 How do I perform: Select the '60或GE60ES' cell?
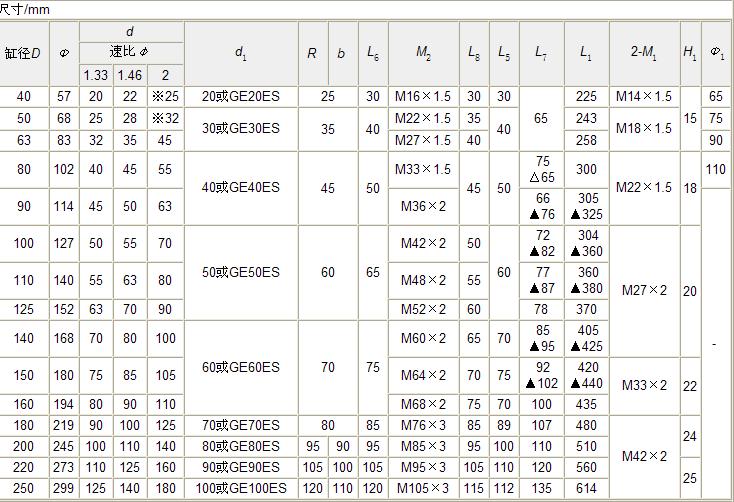coord(241,368)
